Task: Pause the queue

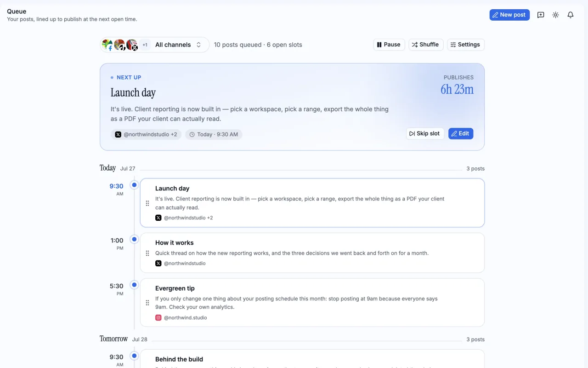Action: [389, 45]
